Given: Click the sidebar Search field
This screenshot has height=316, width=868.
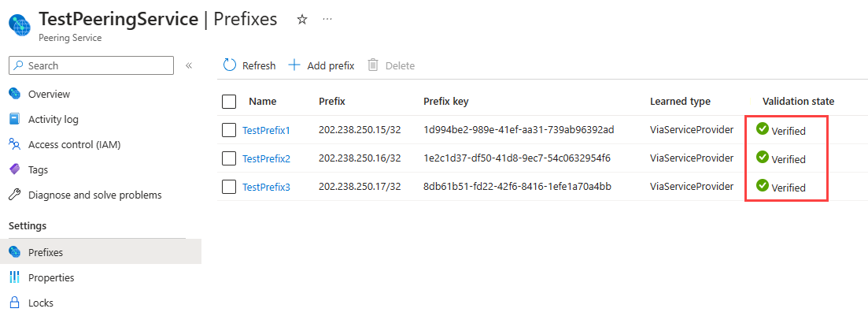Looking at the screenshot, I should (91, 65).
